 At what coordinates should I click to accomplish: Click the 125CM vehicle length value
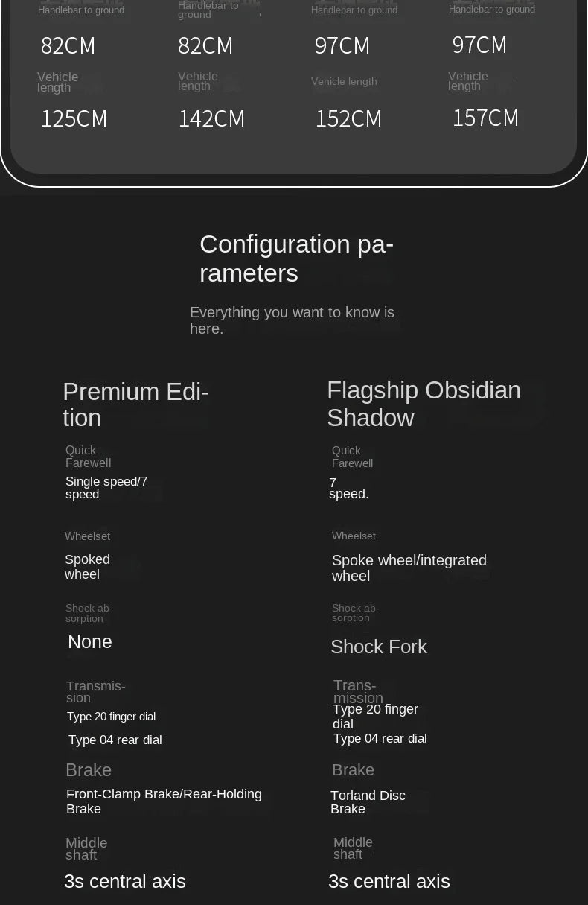[74, 118]
